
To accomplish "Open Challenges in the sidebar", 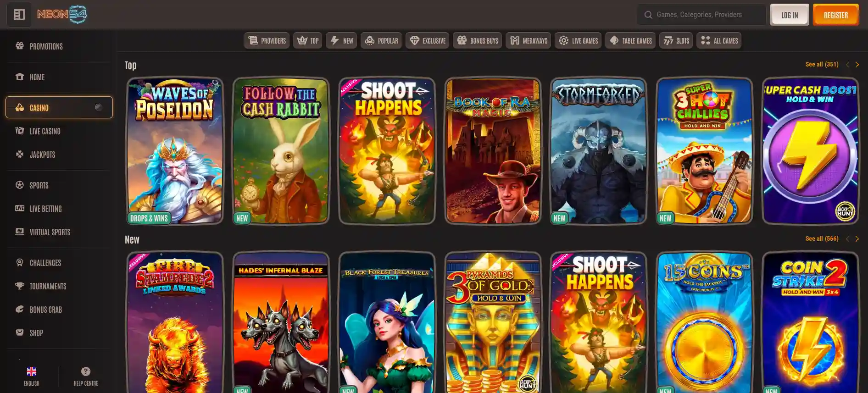I will [45, 263].
